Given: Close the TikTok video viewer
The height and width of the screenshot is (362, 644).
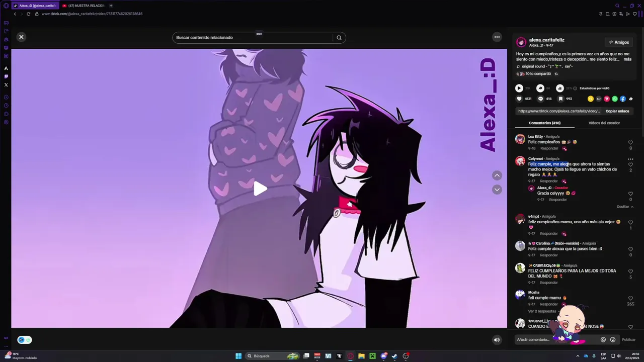Looking at the screenshot, I should 21,37.
